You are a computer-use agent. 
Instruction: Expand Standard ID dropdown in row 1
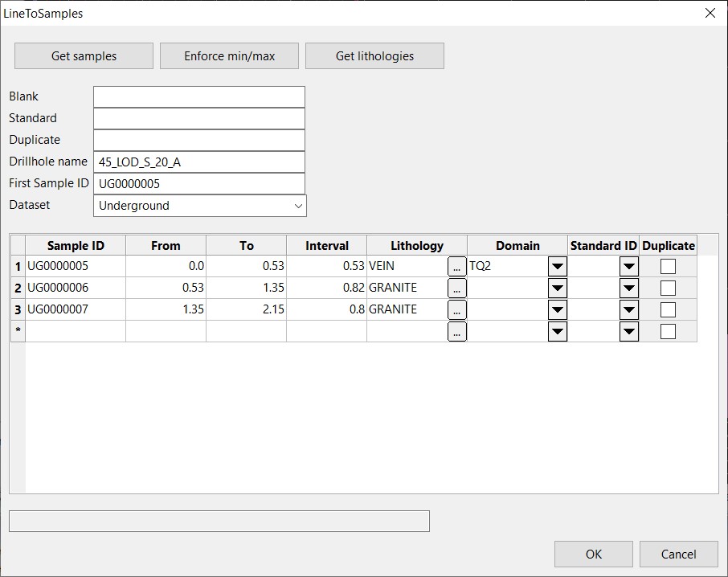click(x=628, y=267)
